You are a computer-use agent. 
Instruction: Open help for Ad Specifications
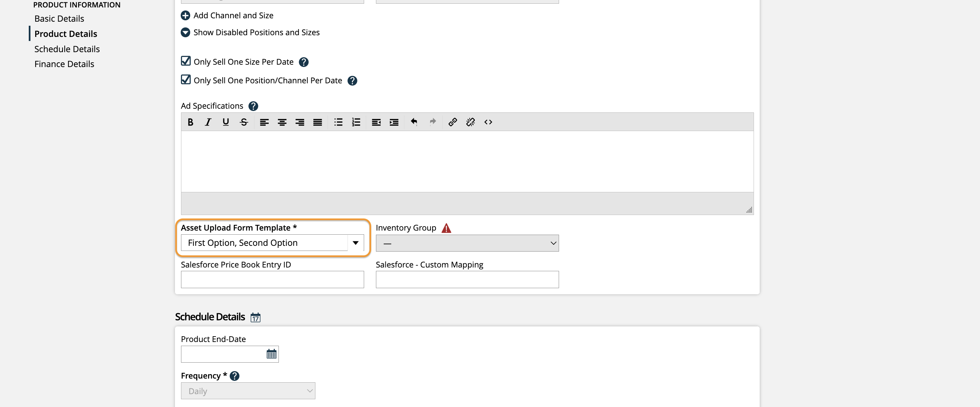point(253,106)
